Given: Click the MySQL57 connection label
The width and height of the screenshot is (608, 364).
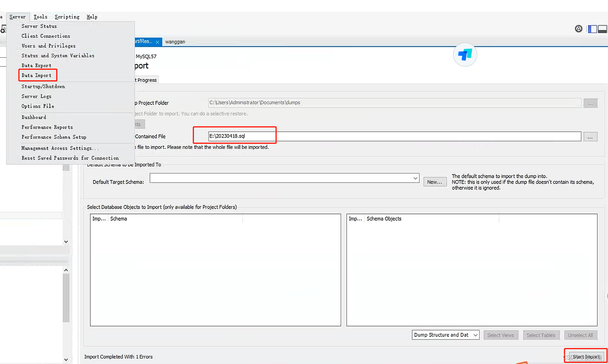Looking at the screenshot, I should tap(146, 57).
